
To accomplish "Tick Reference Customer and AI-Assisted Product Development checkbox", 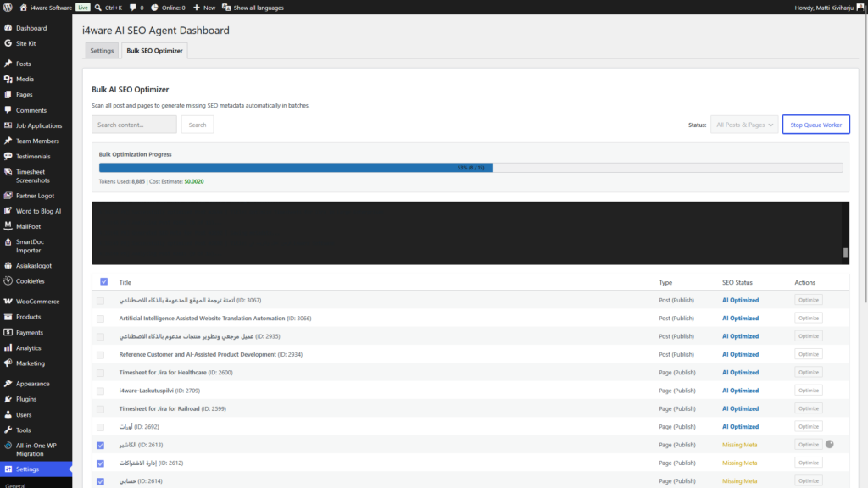I will [x=100, y=355].
